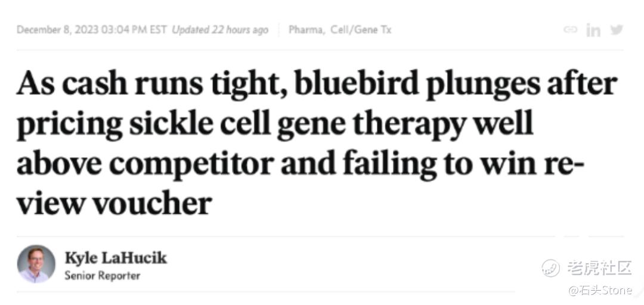Click the 老虎社区 watermark text
Image resolution: width=644 pixels, height=305 pixels.
(599, 268)
